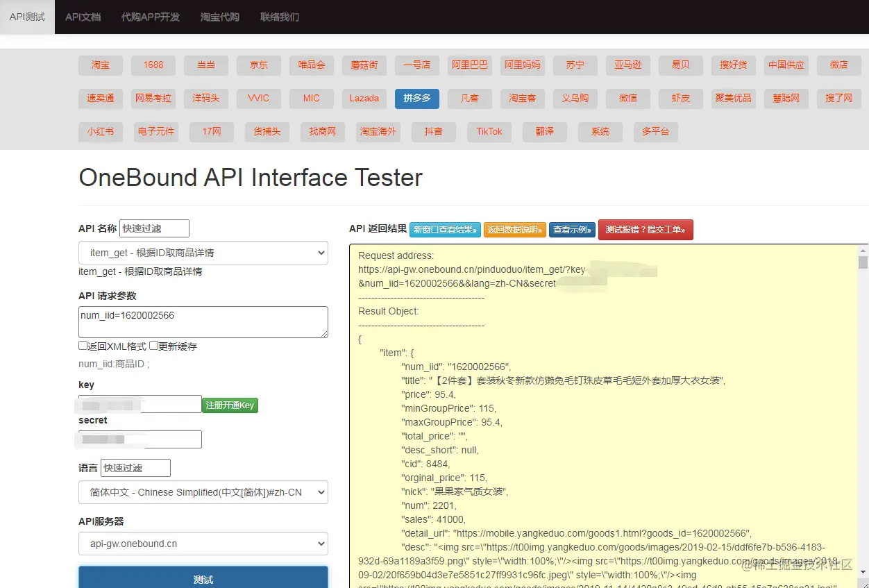Expand the api-gw.onebound.cn server dropdown

coord(203,544)
